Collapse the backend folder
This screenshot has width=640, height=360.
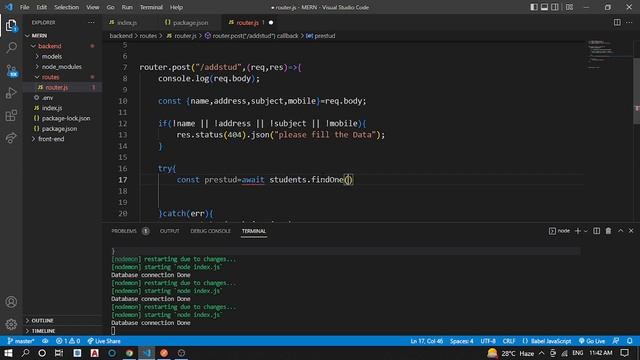point(62,46)
